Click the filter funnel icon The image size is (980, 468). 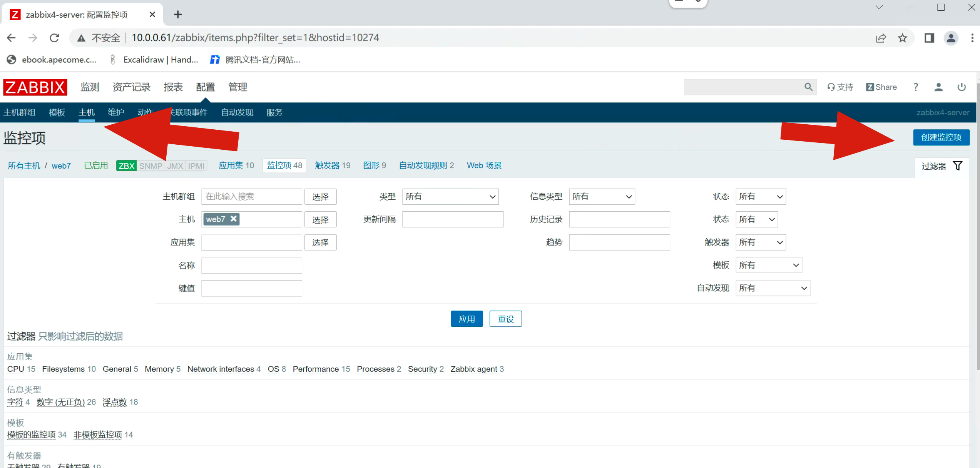[x=958, y=165]
